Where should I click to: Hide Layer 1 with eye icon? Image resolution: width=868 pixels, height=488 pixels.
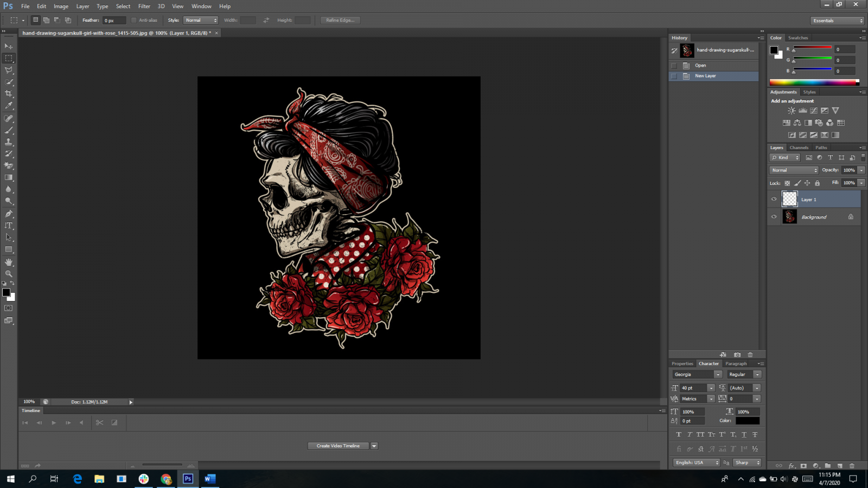(774, 199)
